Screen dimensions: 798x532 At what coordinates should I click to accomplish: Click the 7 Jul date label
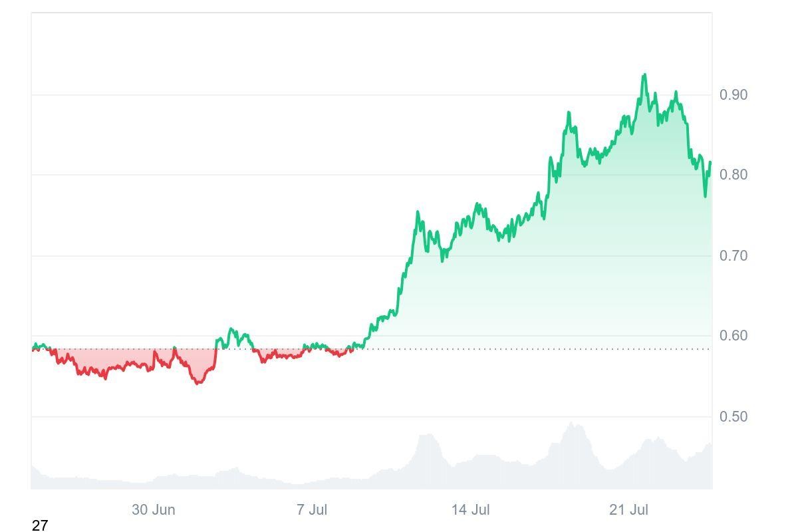[x=312, y=510]
